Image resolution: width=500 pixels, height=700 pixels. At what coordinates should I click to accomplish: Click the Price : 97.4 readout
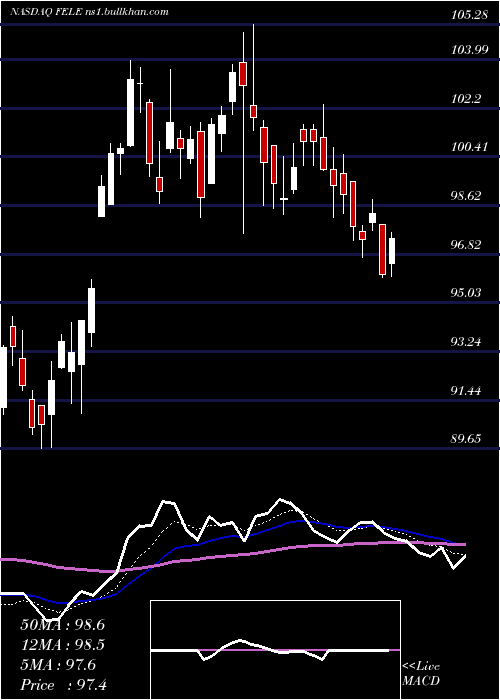tap(62, 685)
